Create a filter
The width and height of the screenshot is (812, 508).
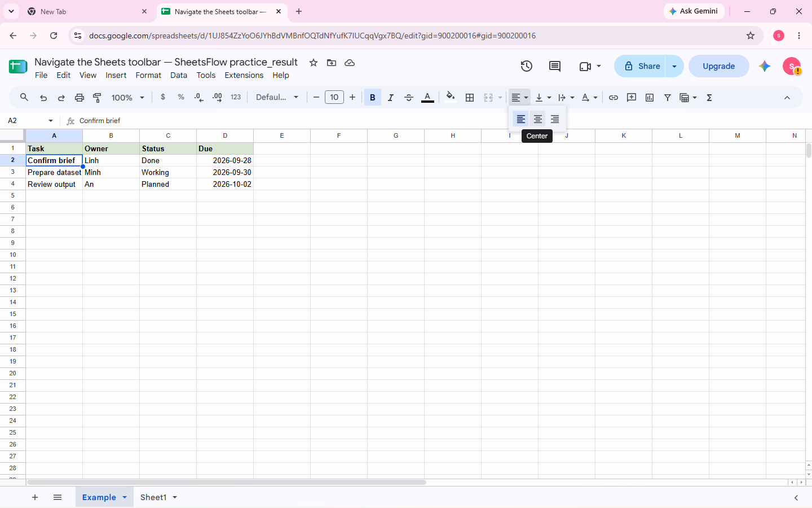[x=668, y=98]
